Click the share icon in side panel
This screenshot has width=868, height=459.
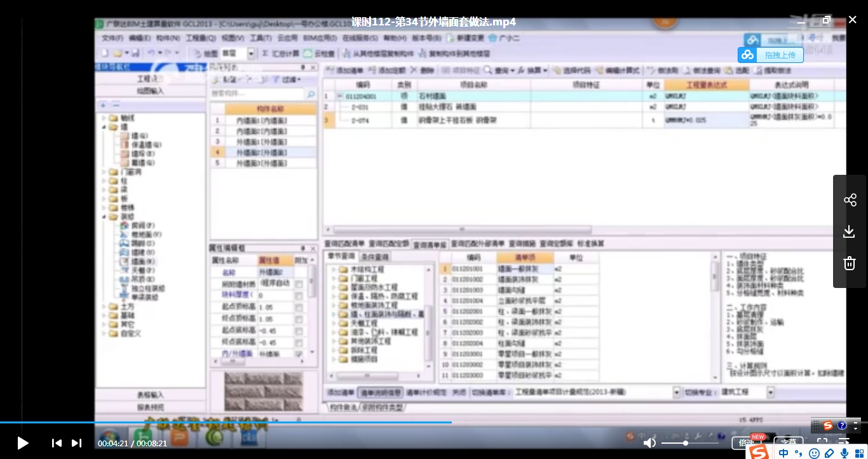point(850,200)
